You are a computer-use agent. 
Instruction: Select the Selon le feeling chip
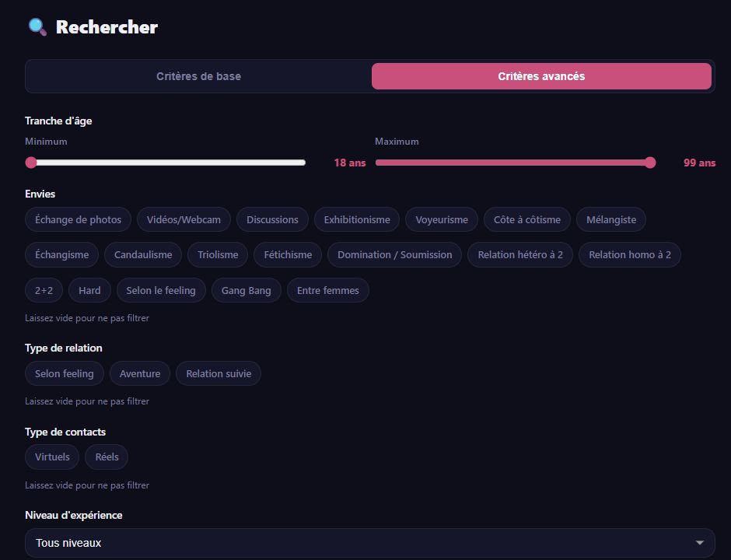(x=161, y=290)
